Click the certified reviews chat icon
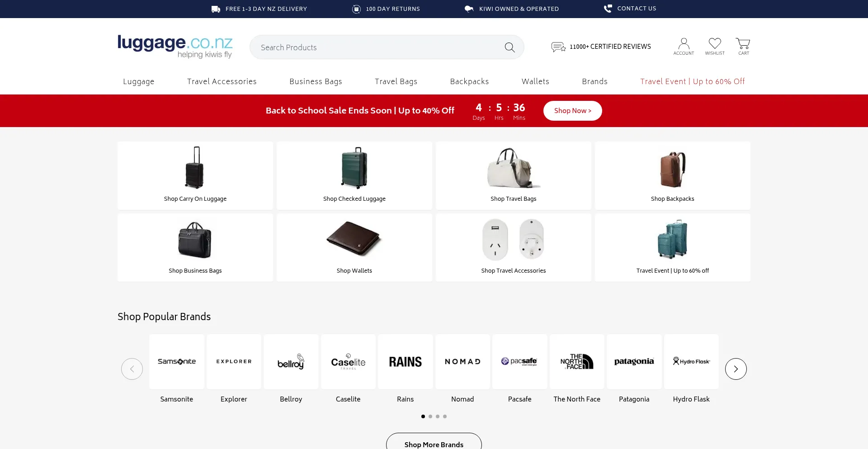The height and width of the screenshot is (449, 868). coord(558,47)
